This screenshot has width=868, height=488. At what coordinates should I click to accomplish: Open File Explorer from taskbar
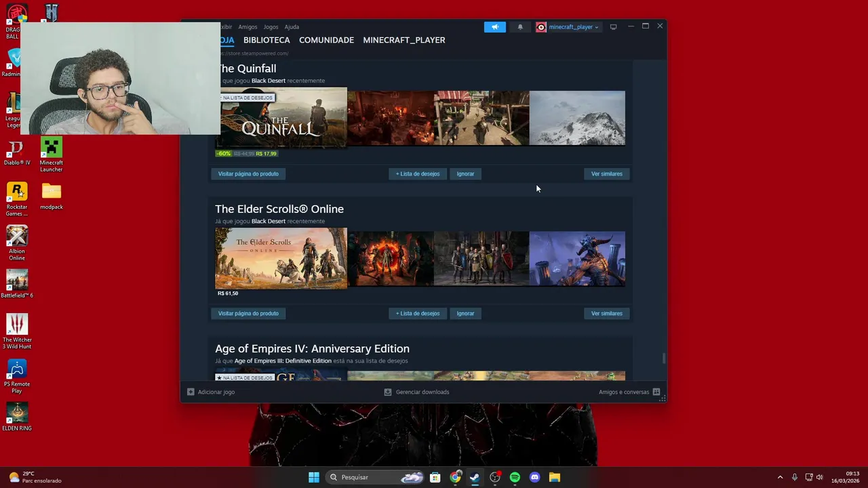pyautogui.click(x=554, y=477)
